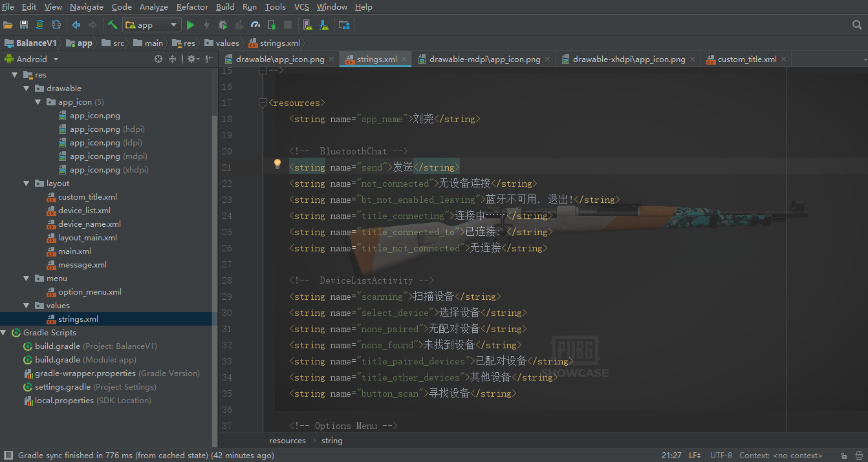Collapse the layout folder node
The height and width of the screenshot is (462, 868).
27,184
